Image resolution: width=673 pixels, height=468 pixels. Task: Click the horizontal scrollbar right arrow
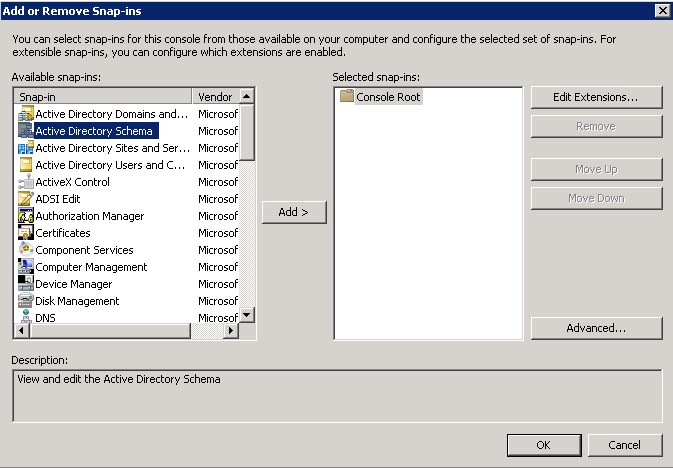[231, 331]
